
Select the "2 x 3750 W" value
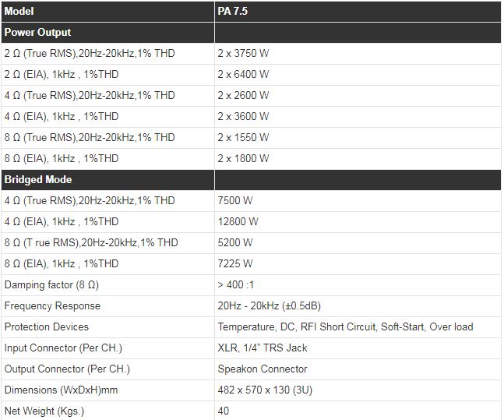pos(243,54)
